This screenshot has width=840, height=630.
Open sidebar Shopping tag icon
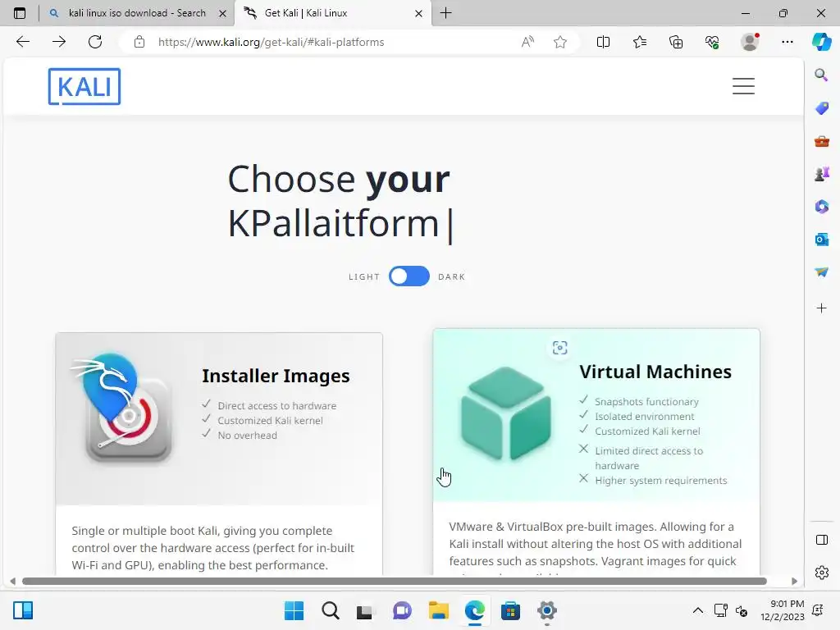(821, 108)
